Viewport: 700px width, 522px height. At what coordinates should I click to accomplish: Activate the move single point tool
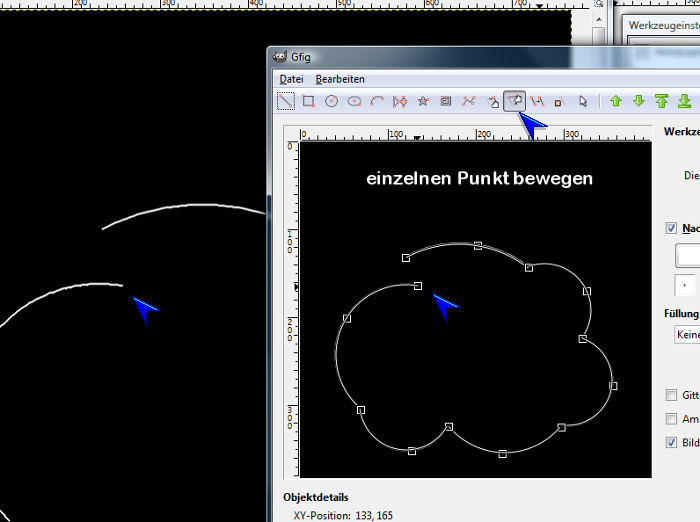click(515, 101)
